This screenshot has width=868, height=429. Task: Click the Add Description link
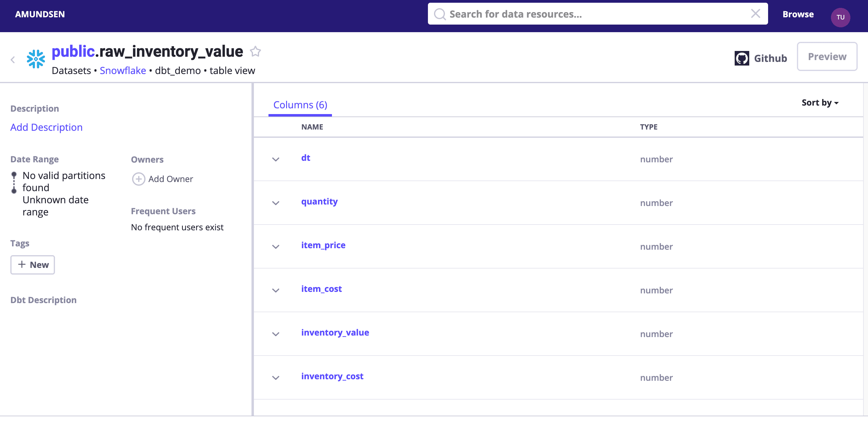pyautogui.click(x=46, y=127)
